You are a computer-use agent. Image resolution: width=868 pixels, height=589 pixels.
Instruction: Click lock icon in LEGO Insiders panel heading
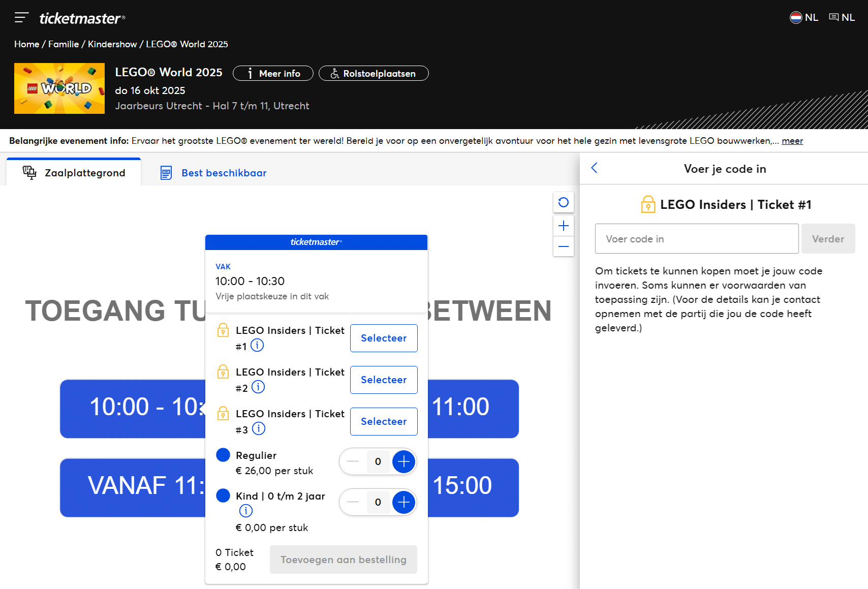[648, 204]
